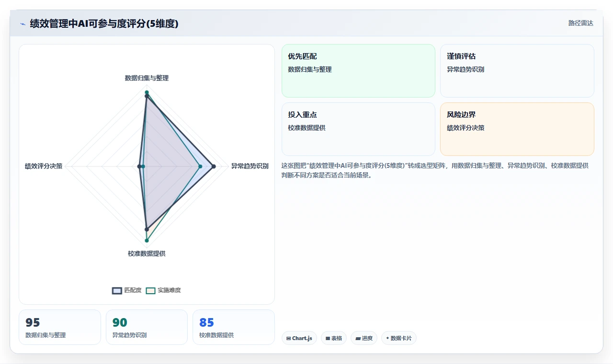613x364 pixels.
Task: Click the 校准数据提供 radar axis label
Action: (x=147, y=254)
